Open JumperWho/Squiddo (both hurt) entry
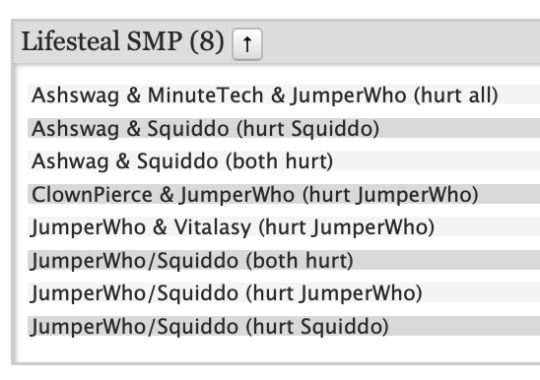 point(284,260)
